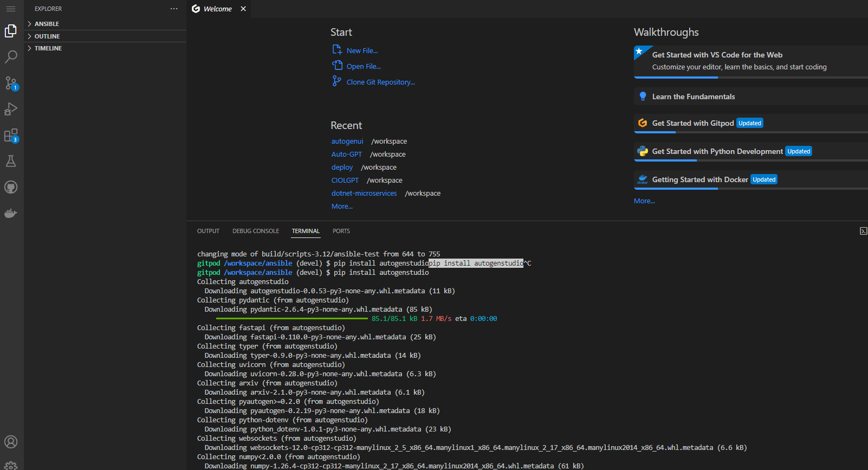Viewport: 868px width, 470px height.
Task: Open the Accounts icon
Action: coord(11,442)
